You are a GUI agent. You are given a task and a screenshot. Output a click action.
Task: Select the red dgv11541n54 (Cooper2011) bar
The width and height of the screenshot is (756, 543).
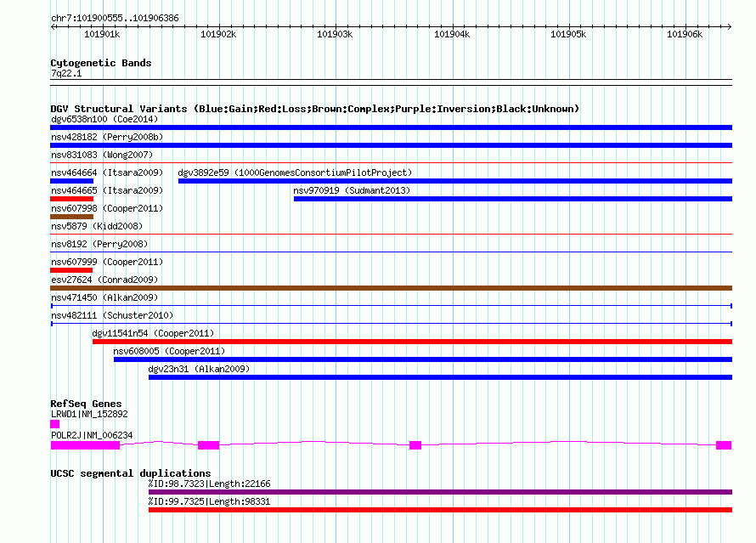click(x=412, y=342)
